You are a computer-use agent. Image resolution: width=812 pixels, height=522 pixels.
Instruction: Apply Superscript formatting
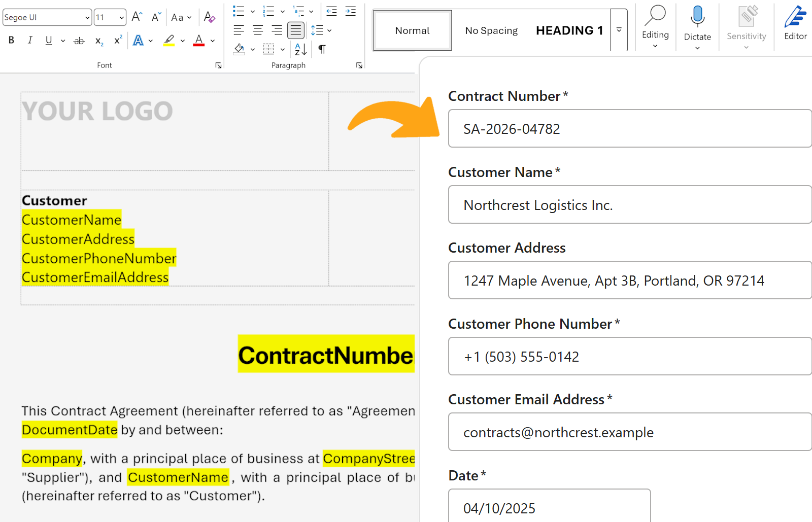[x=118, y=40]
